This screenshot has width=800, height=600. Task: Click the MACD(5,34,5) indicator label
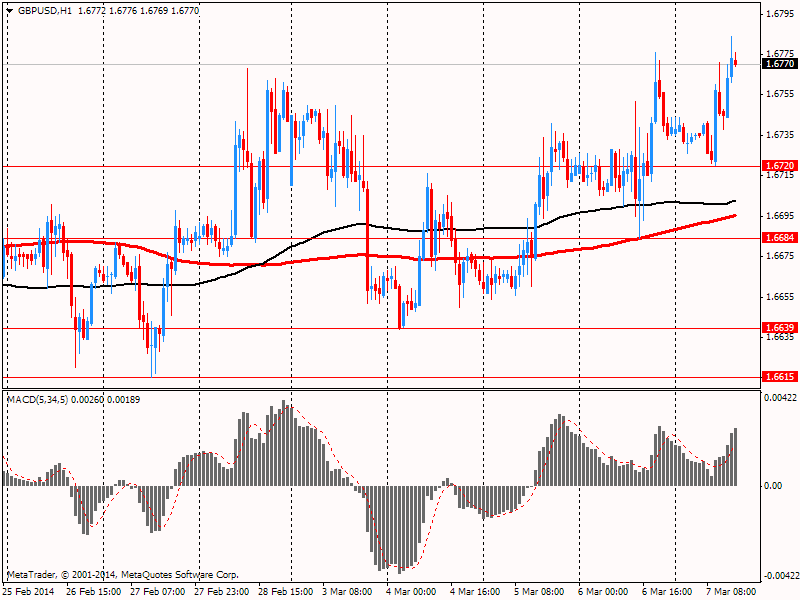tap(38, 399)
